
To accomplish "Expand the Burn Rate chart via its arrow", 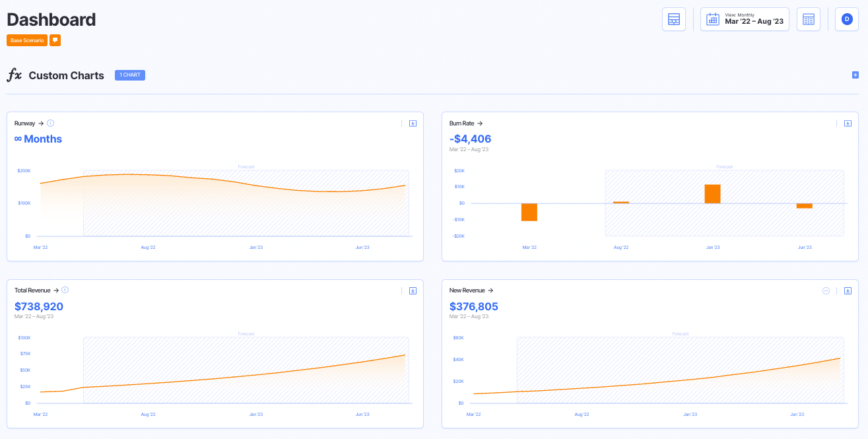I will tap(480, 123).
